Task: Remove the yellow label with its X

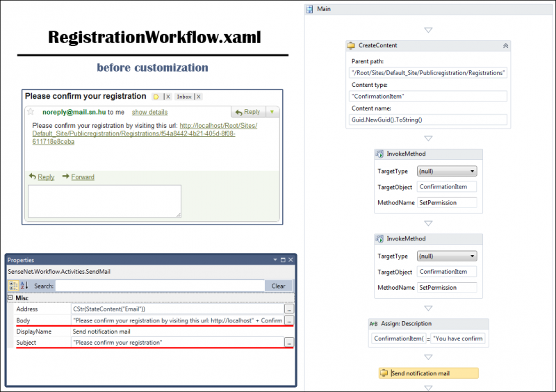Action: click(x=168, y=97)
